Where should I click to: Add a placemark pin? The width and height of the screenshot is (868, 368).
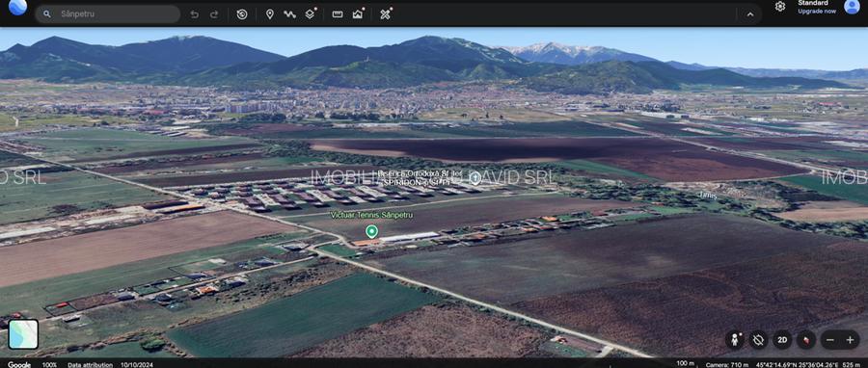(270, 14)
